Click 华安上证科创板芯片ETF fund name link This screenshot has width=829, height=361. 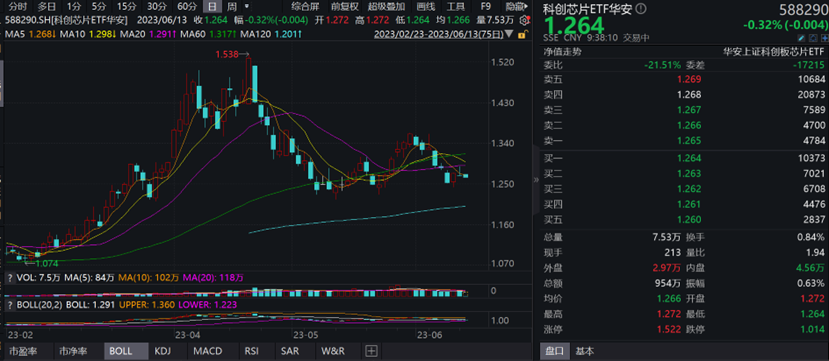[x=773, y=52]
